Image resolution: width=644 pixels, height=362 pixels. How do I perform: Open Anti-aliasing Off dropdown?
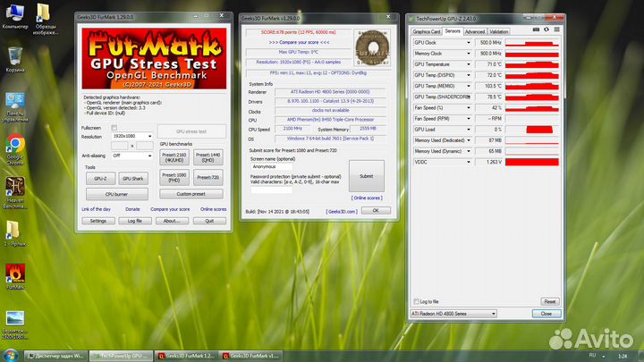pyautogui.click(x=131, y=156)
